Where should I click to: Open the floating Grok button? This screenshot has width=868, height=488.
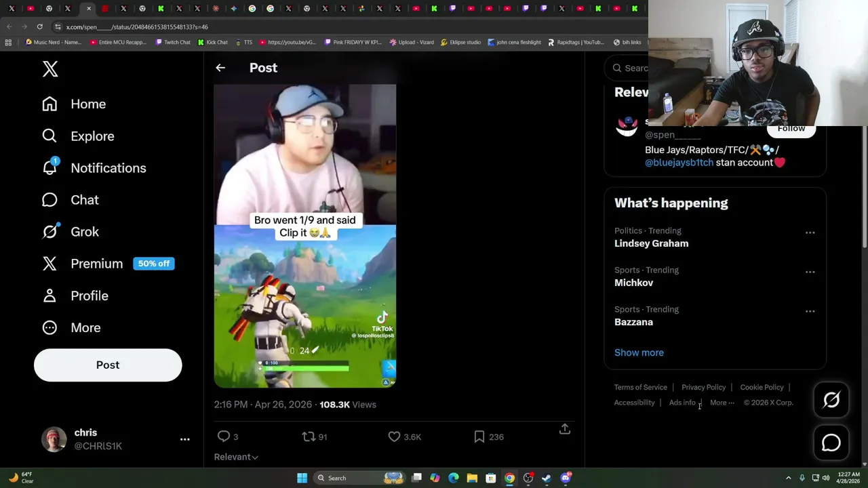tap(831, 400)
